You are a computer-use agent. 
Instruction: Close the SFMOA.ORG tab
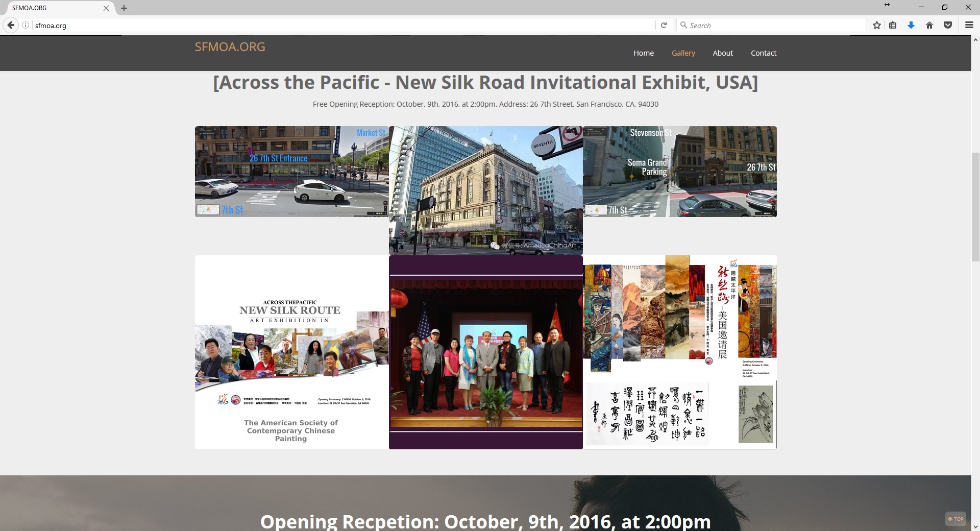point(106,8)
